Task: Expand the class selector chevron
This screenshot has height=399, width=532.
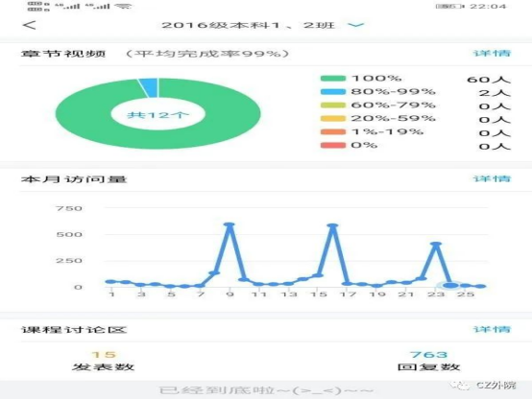Action: 355,25
